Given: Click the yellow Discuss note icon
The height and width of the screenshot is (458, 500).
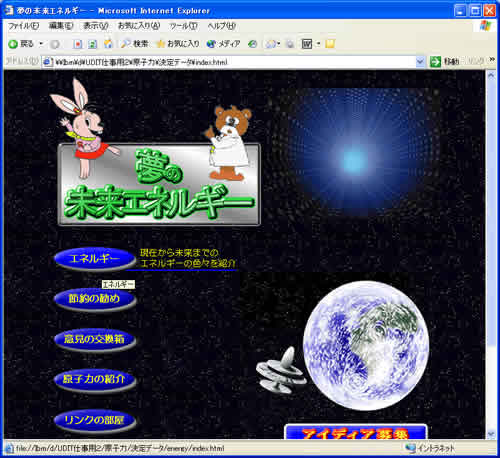Looking at the screenshot, I should pos(330,44).
